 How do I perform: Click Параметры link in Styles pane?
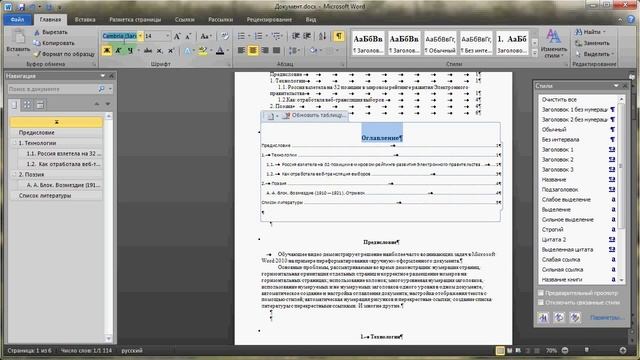tap(607, 318)
